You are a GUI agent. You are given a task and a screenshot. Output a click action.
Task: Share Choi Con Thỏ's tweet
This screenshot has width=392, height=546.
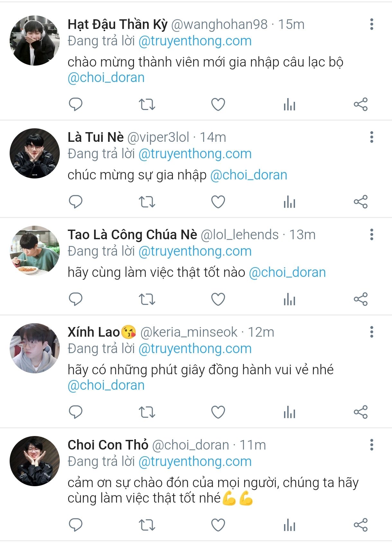pyautogui.click(x=361, y=525)
